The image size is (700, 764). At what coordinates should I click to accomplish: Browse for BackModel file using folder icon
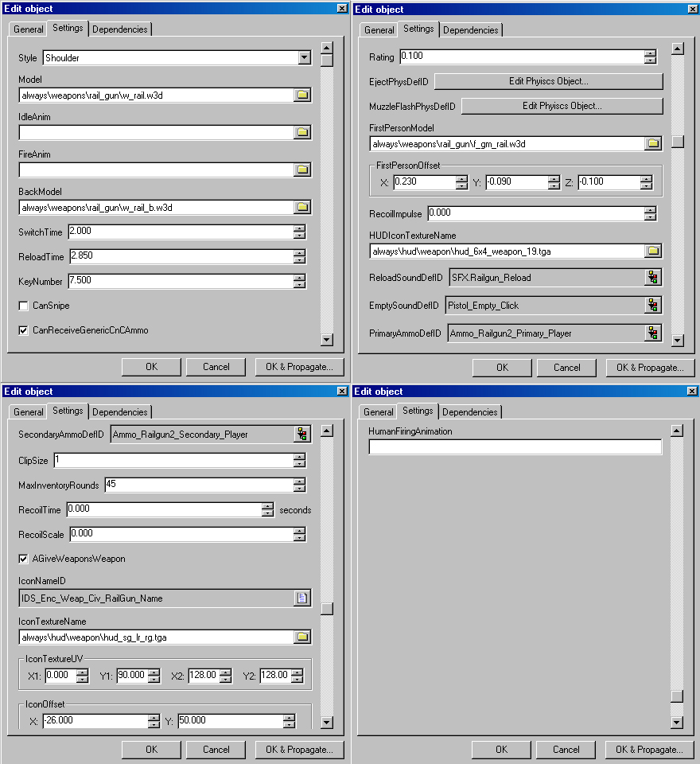click(x=302, y=207)
